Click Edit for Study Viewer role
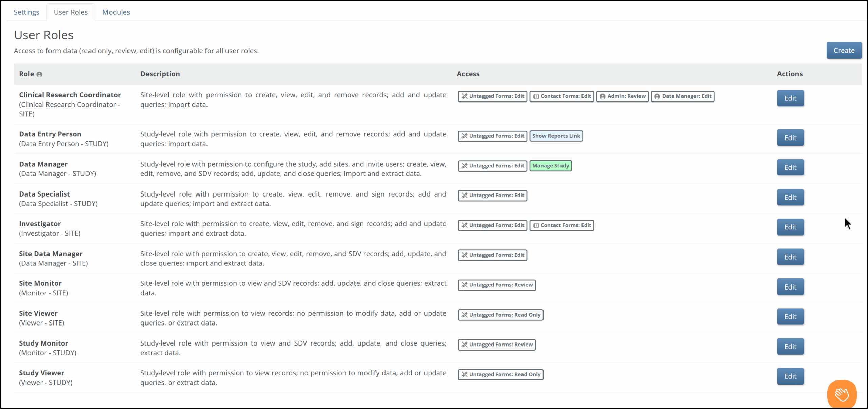This screenshot has width=868, height=409. pos(790,376)
